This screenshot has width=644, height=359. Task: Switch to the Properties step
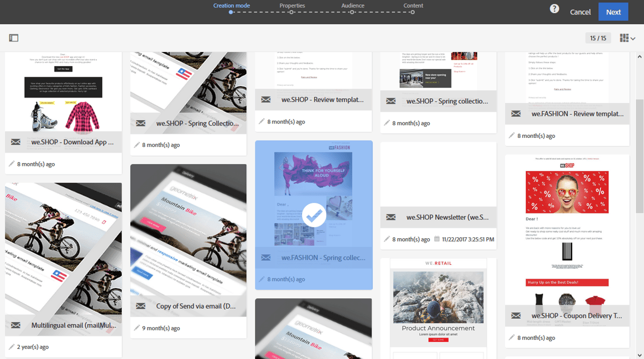pyautogui.click(x=292, y=5)
